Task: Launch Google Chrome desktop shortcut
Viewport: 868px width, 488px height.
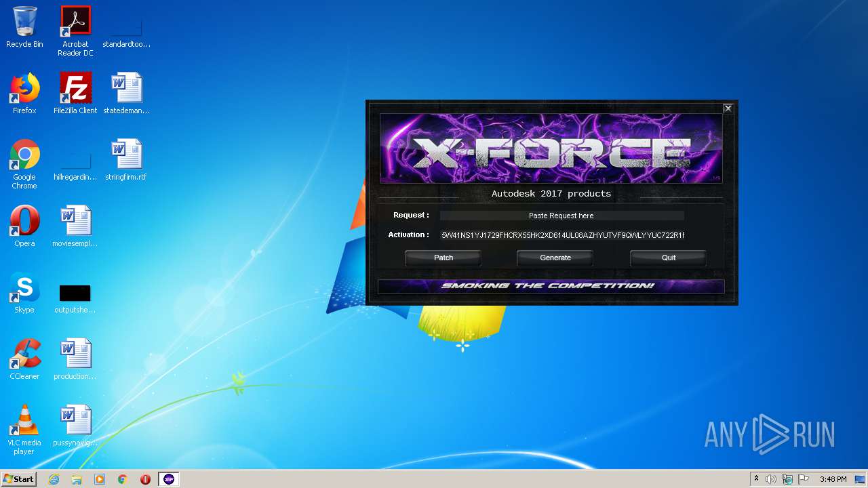Action: click(x=24, y=165)
